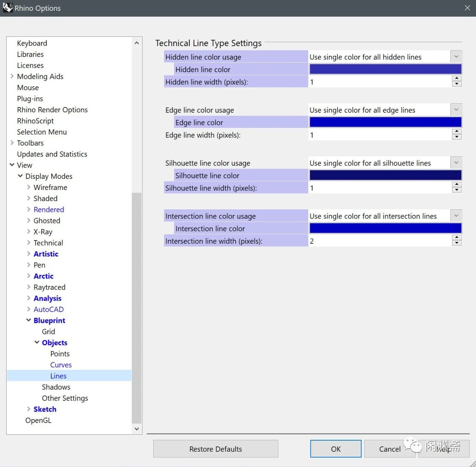This screenshot has width=476, height=467.
Task: Select Keyboard in the options tree
Action: [x=32, y=43]
